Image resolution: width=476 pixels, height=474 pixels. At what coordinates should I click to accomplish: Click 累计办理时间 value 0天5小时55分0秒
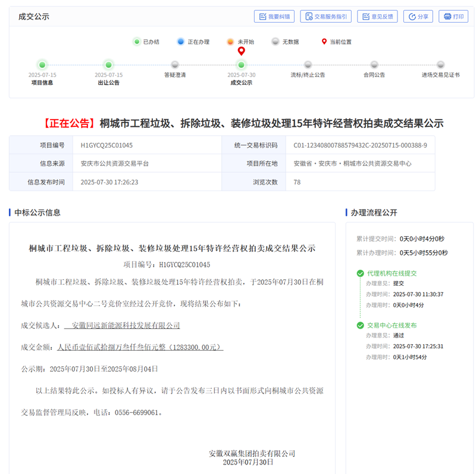tap(424, 253)
